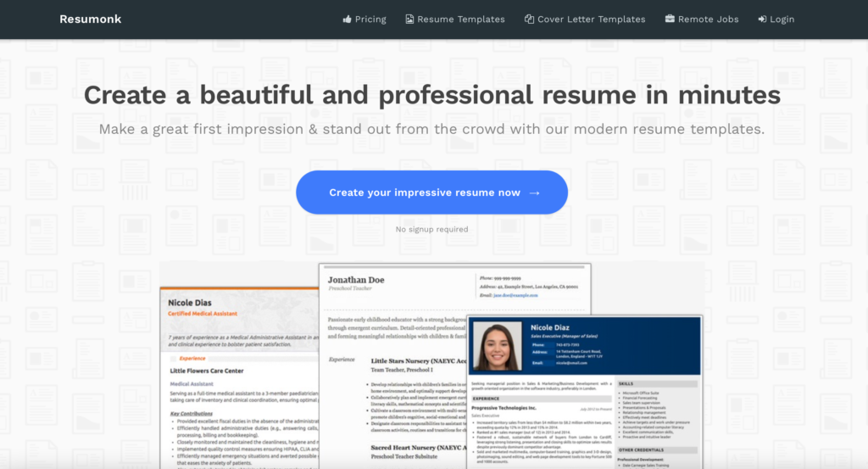Click the thumbs-up icon beside Pricing
This screenshot has height=469, width=868.
tap(347, 20)
